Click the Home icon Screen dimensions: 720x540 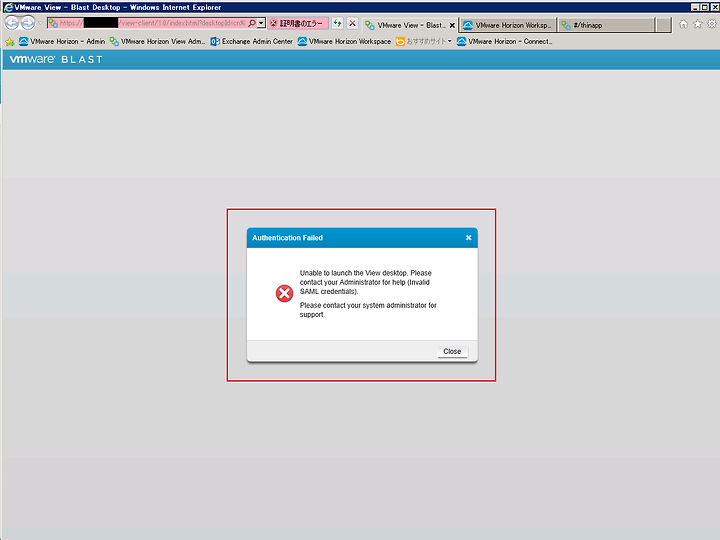point(683,24)
